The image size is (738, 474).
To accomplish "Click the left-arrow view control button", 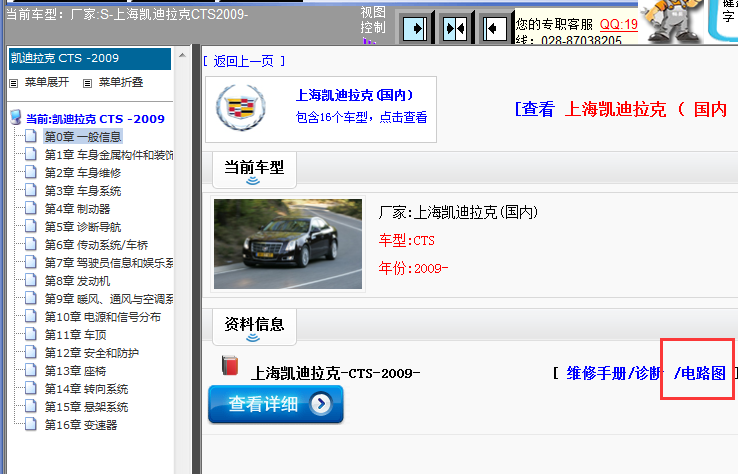I will (494, 28).
